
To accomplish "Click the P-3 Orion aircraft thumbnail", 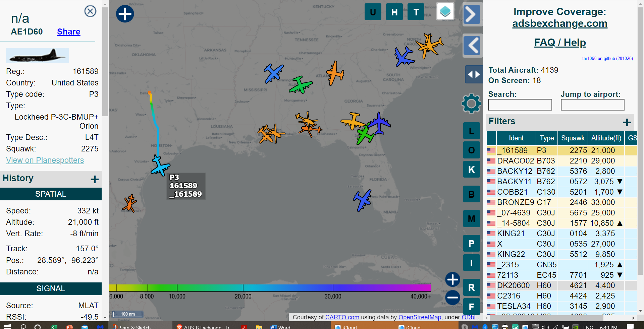I will [38, 55].
